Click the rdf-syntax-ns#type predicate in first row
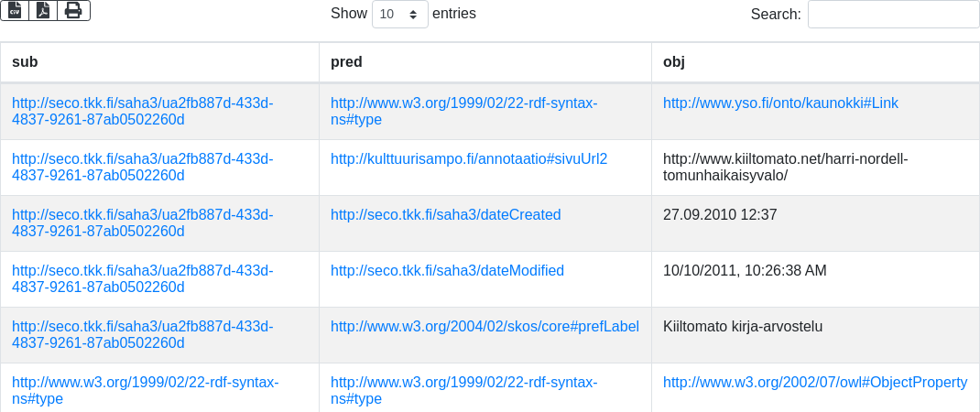 (x=463, y=112)
